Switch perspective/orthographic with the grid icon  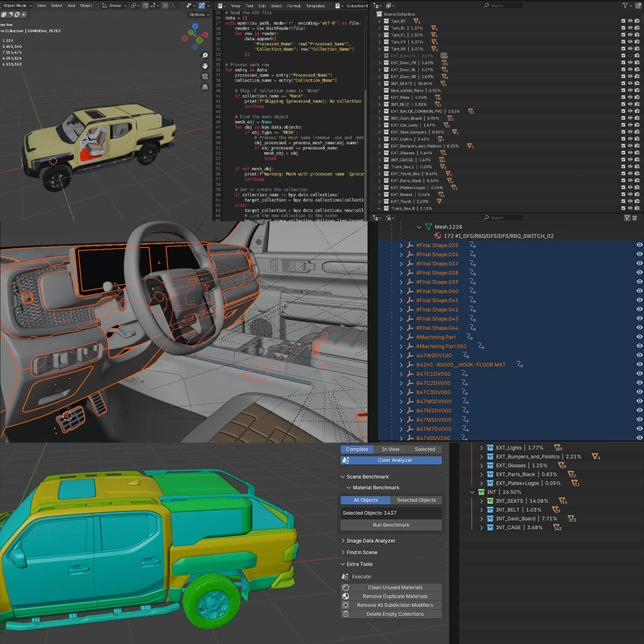205,87
